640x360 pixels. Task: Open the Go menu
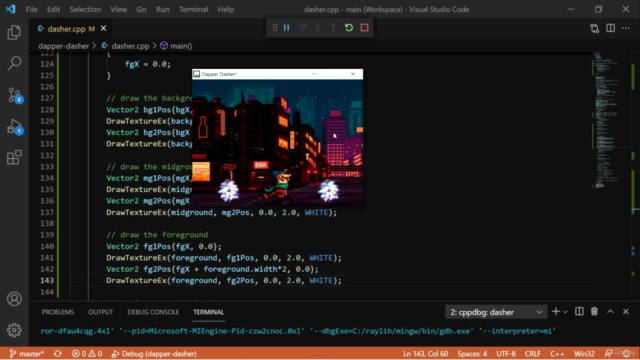(x=141, y=9)
